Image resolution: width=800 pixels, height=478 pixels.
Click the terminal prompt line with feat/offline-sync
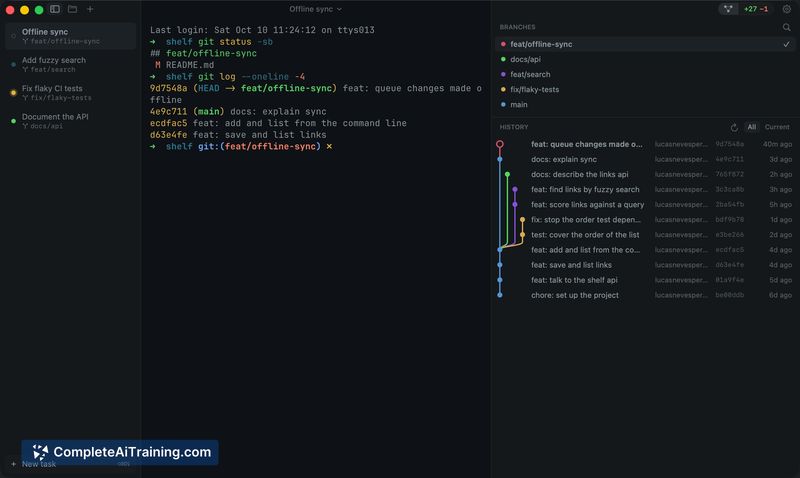[241, 146]
